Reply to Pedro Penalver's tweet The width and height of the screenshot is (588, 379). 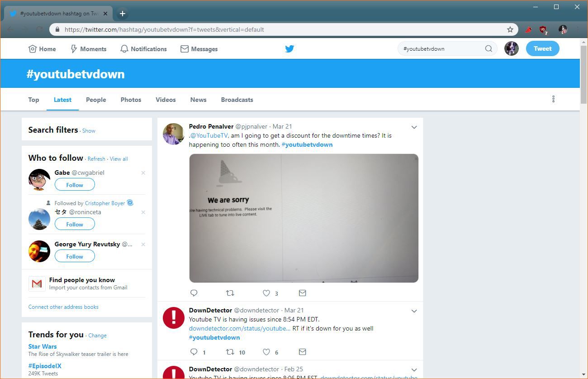194,293
